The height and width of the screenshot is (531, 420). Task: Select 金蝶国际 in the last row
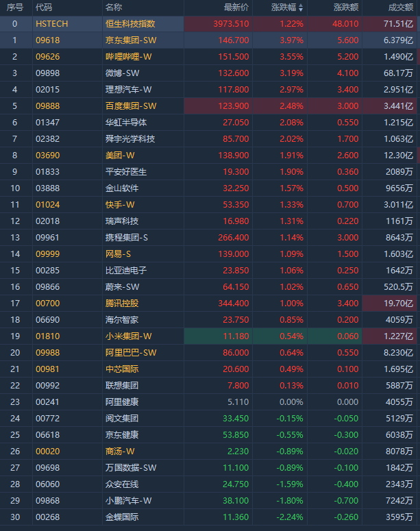[x=121, y=517]
